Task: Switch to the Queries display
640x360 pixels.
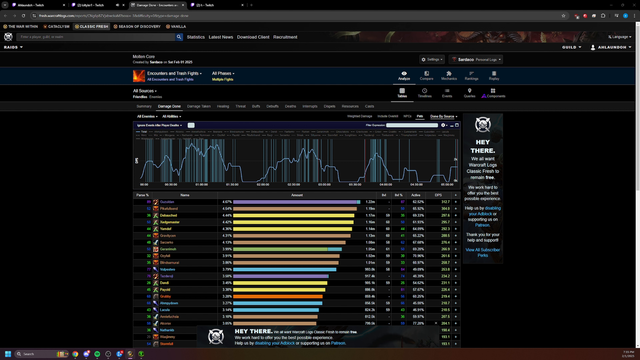Action: tap(469, 93)
